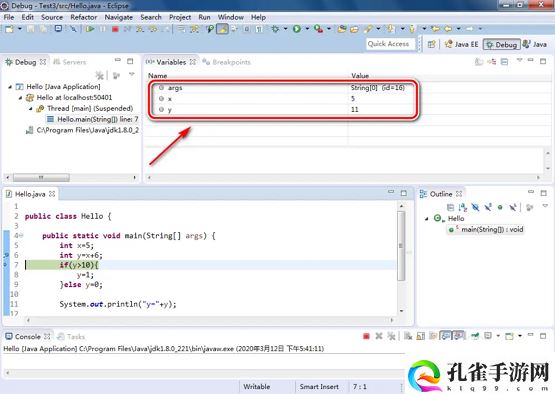Select Hello.main(String[]) line: 7 stack frame
555x394 pixels.
coord(93,119)
